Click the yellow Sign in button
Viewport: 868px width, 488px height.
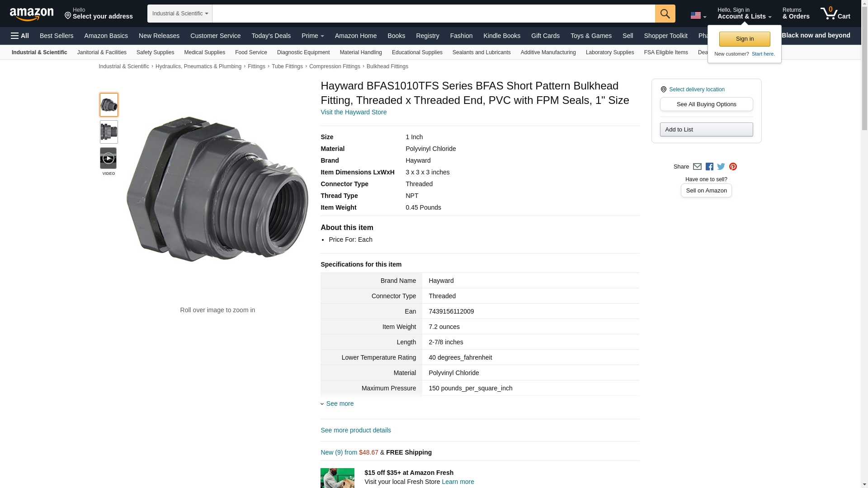[x=744, y=39]
